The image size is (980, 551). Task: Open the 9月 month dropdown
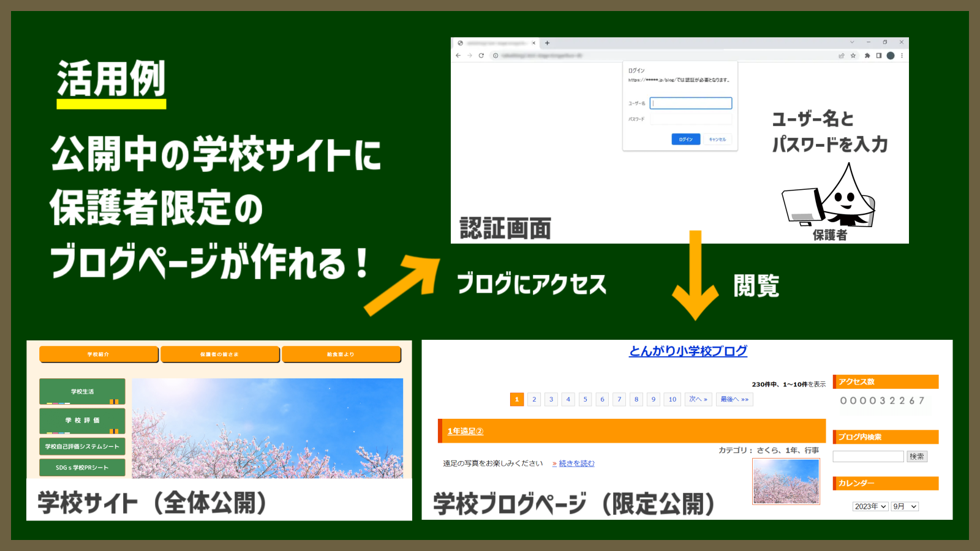coord(905,506)
